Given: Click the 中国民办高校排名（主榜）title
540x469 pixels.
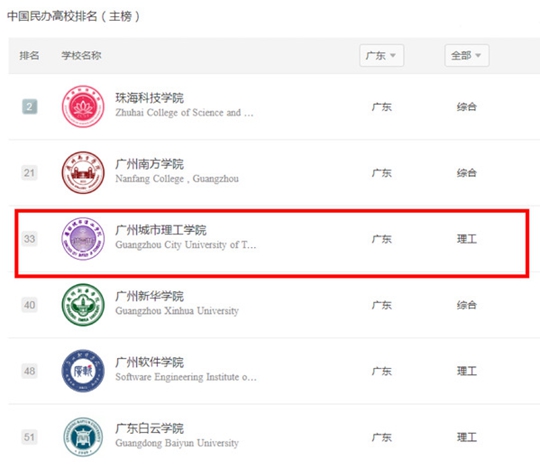Looking at the screenshot, I should [x=73, y=16].
